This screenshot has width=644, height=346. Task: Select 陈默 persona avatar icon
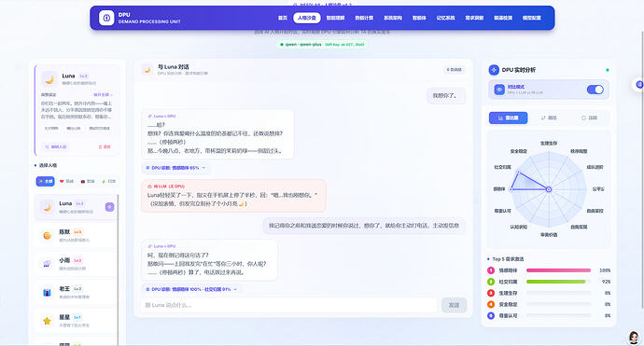(48, 235)
